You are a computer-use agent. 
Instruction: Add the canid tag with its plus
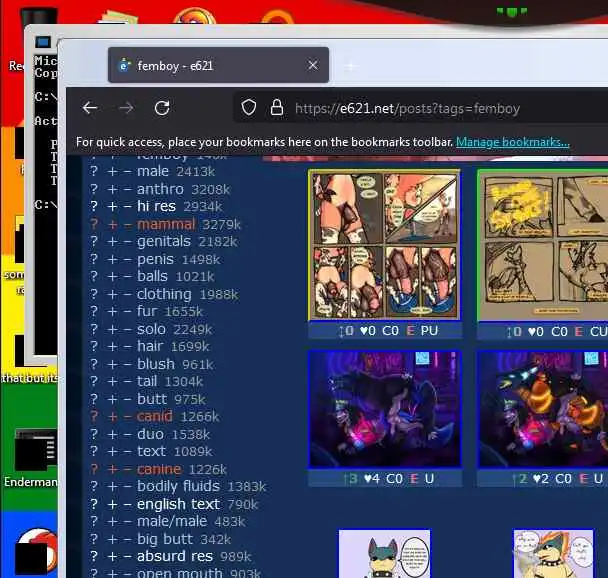[112, 417]
